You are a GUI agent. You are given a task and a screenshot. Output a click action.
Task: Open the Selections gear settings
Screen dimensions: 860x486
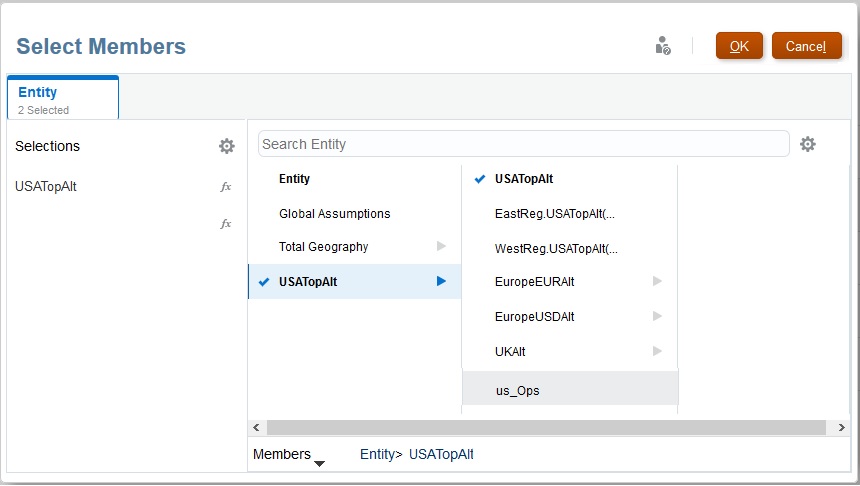click(x=227, y=146)
